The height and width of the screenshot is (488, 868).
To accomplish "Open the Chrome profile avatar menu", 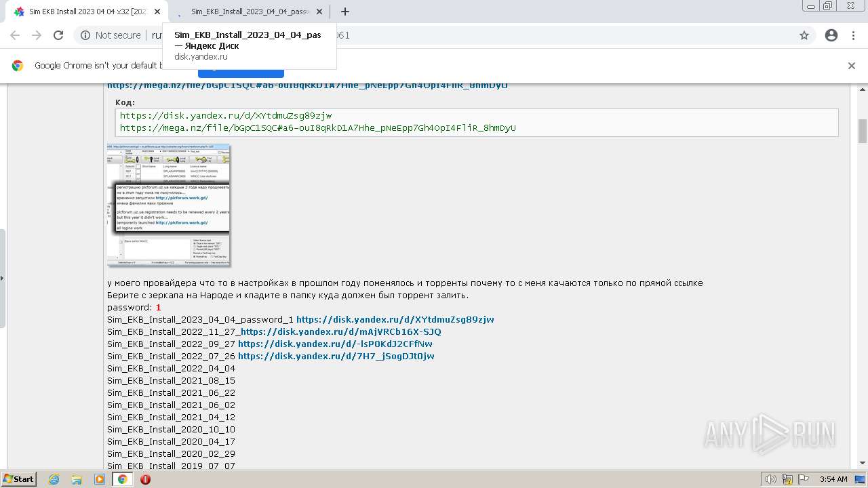I will 831,35.
